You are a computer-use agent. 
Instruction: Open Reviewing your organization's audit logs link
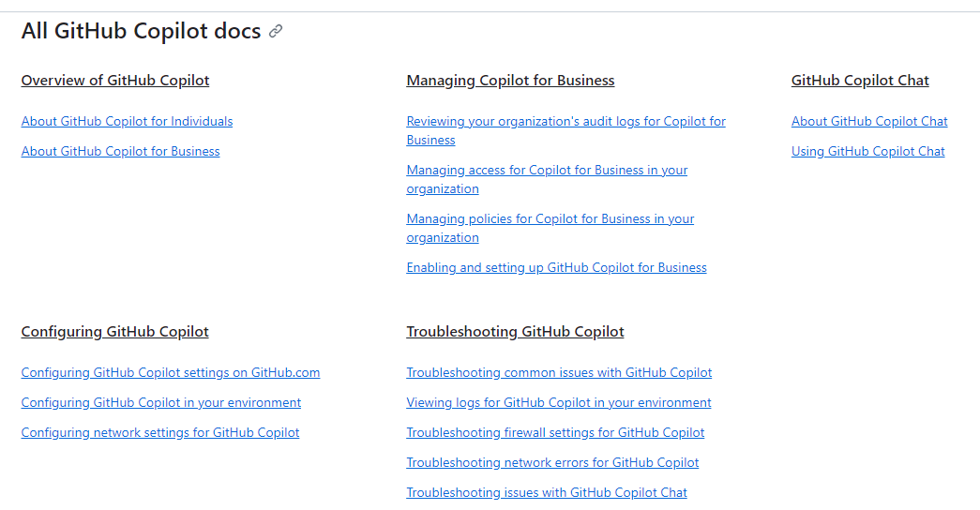[565, 130]
